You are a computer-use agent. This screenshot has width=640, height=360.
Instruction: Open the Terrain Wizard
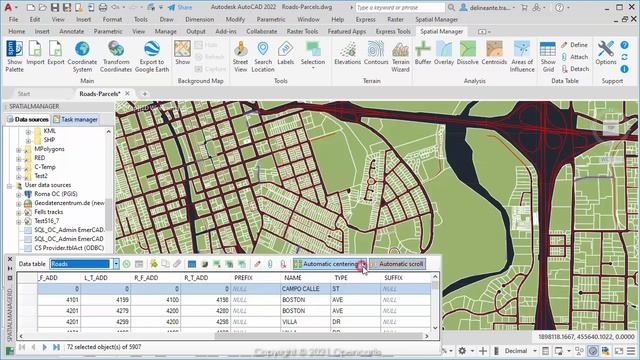400,56
